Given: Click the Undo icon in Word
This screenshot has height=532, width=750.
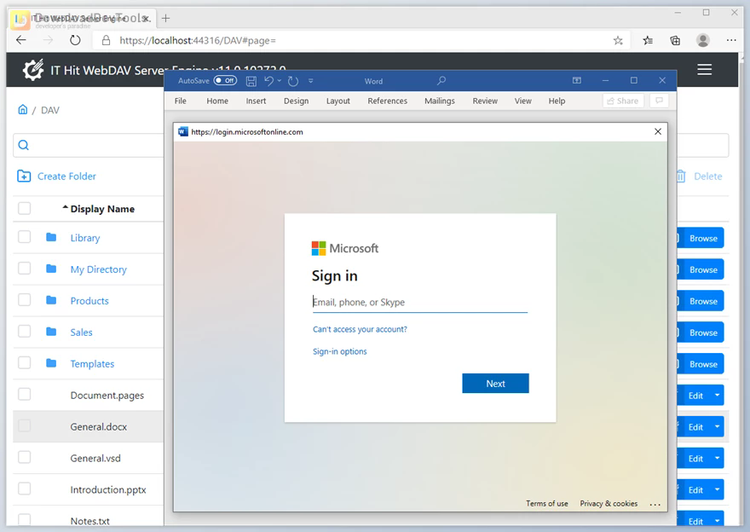Looking at the screenshot, I should point(269,81).
